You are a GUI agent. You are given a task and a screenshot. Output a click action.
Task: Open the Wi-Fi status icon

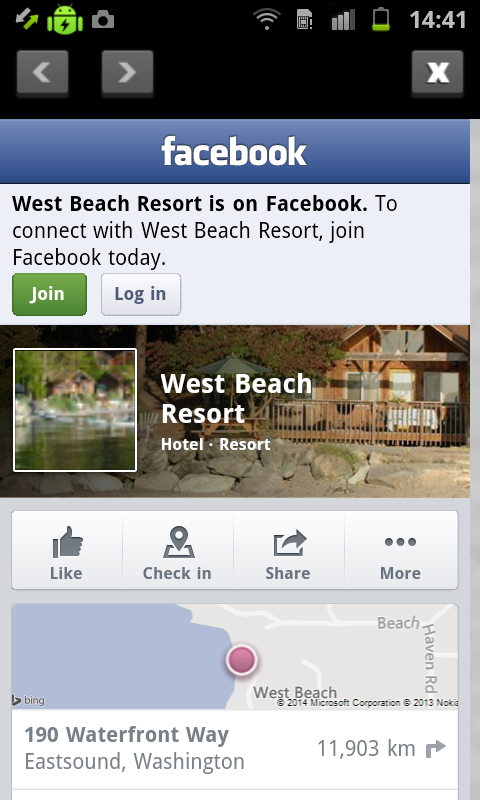266,20
